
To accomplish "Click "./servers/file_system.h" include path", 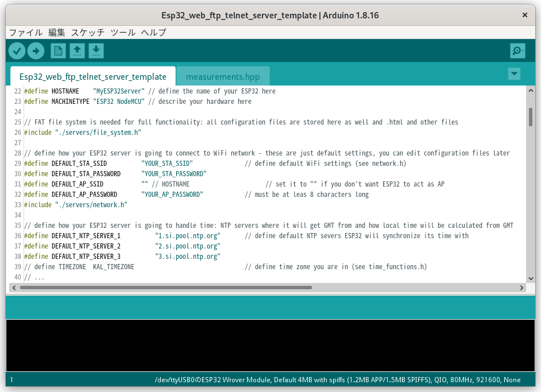I will click(98, 133).
